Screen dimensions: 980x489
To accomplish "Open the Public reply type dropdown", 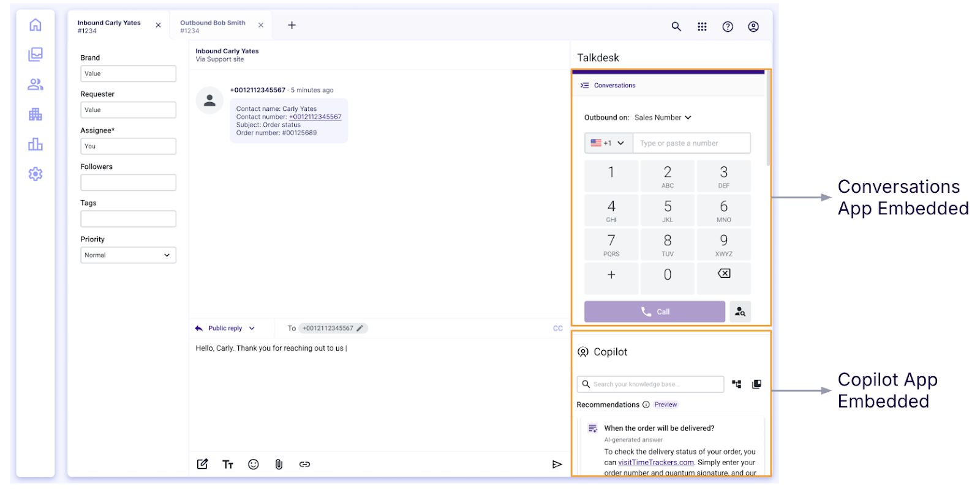I will (x=225, y=328).
